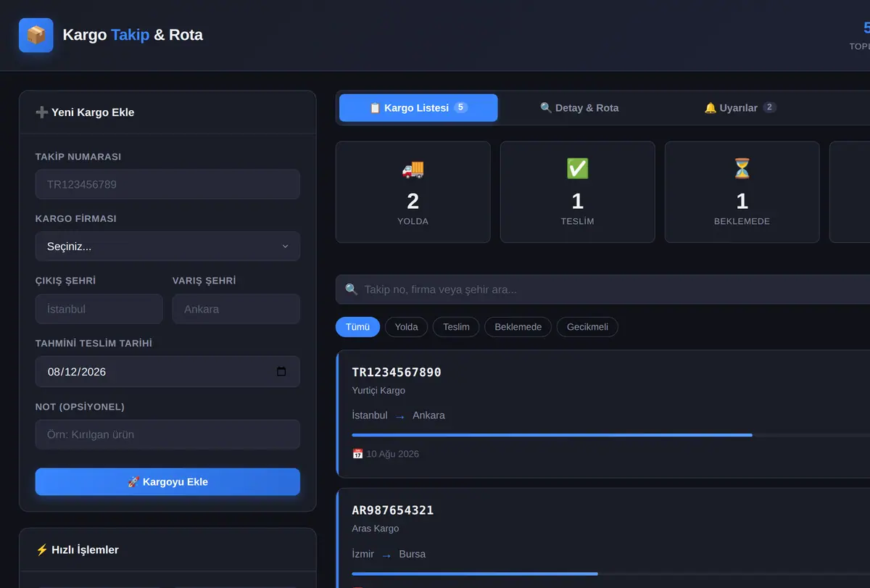Viewport: 870px width, 588px height.
Task: Select tracking number AR987654321
Action: click(393, 510)
